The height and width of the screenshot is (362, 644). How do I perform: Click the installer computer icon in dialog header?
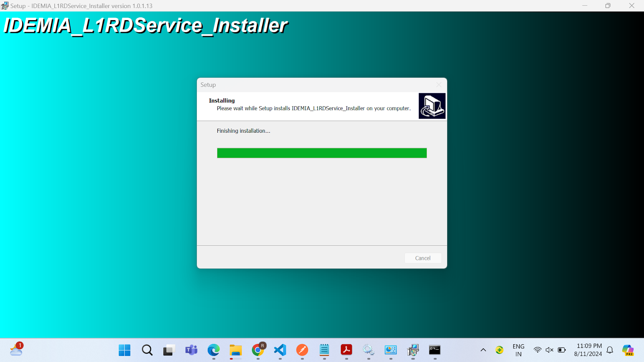(432, 106)
